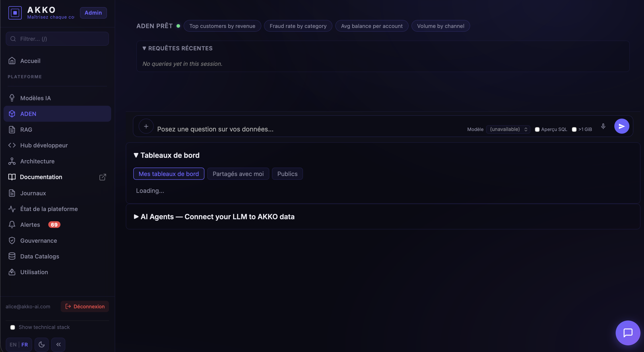Click the Hub développeur code icon
Image resolution: width=644 pixels, height=352 pixels.
[12, 145]
